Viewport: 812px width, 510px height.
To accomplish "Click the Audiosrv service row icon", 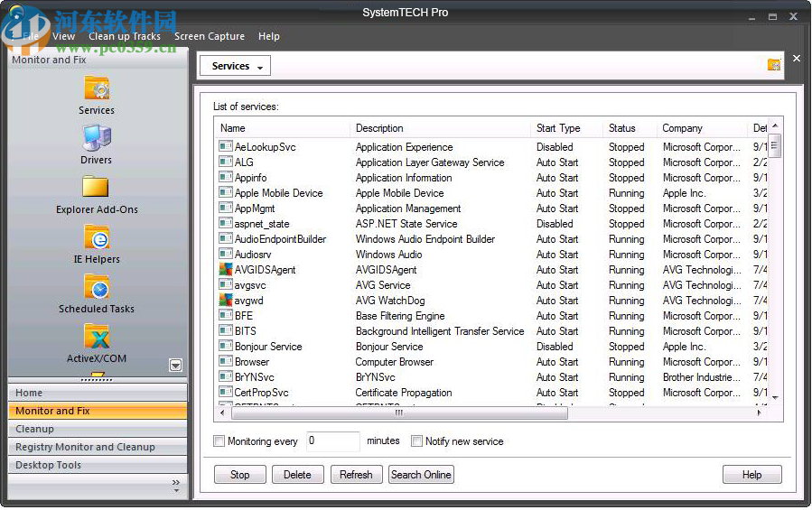I will [x=225, y=254].
